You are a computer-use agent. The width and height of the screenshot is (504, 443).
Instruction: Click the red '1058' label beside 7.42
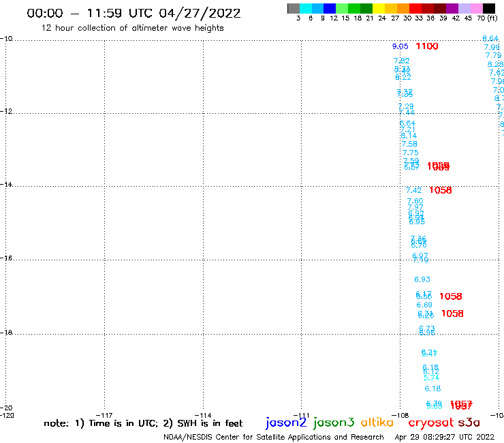pyautogui.click(x=441, y=190)
